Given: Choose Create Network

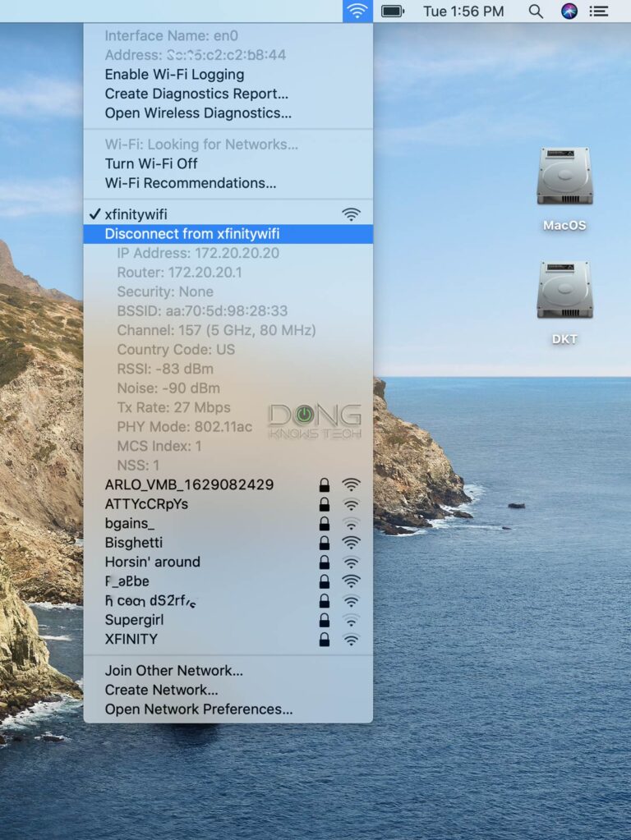Looking at the screenshot, I should click(x=228, y=690).
